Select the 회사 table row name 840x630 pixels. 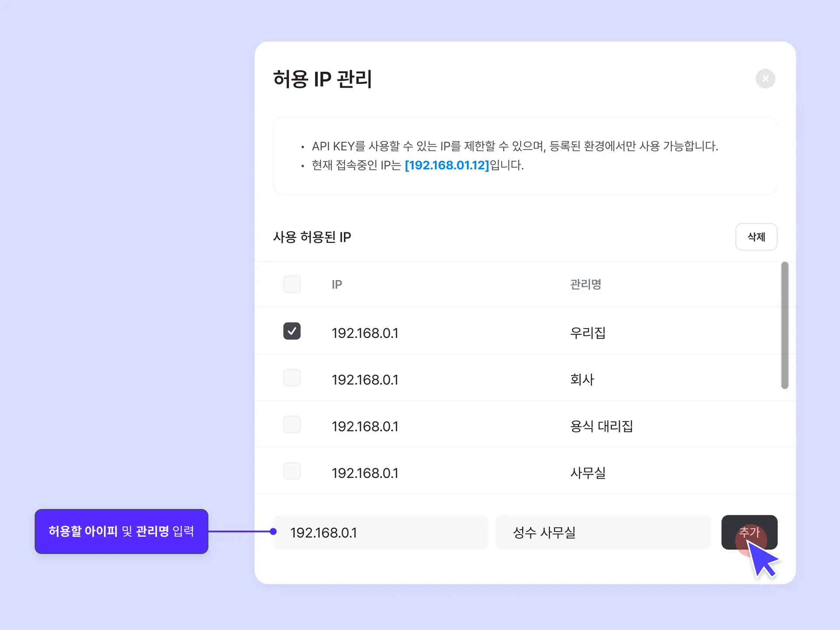point(582,380)
